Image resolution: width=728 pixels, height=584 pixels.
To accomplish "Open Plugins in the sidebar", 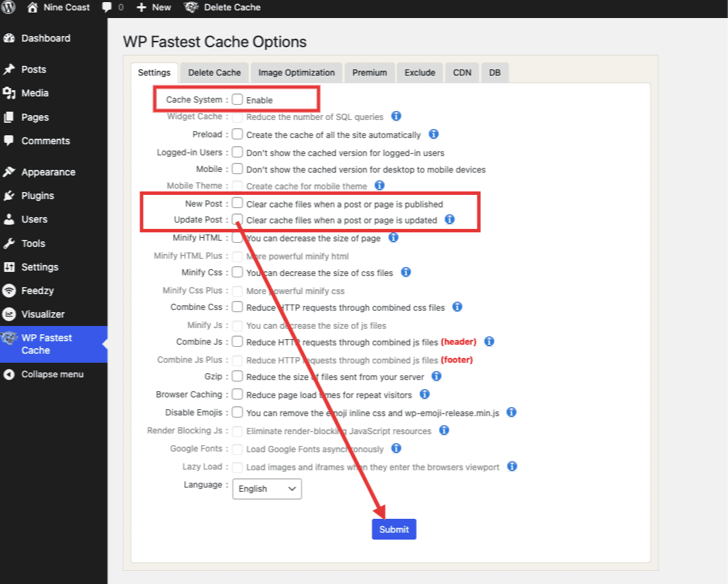I will [37, 196].
